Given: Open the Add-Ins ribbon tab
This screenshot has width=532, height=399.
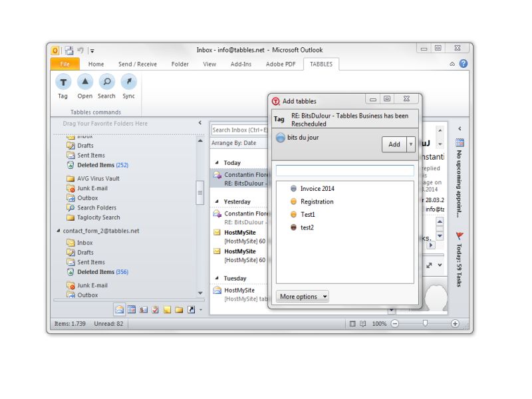Looking at the screenshot, I should click(x=241, y=64).
